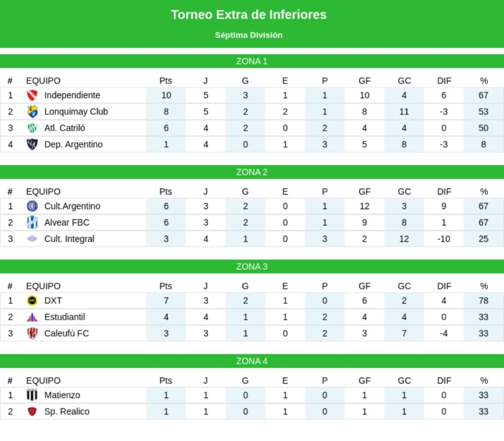Click the Independiente club crest icon
The width and height of the screenshot is (504, 441).
pyautogui.click(x=32, y=95)
